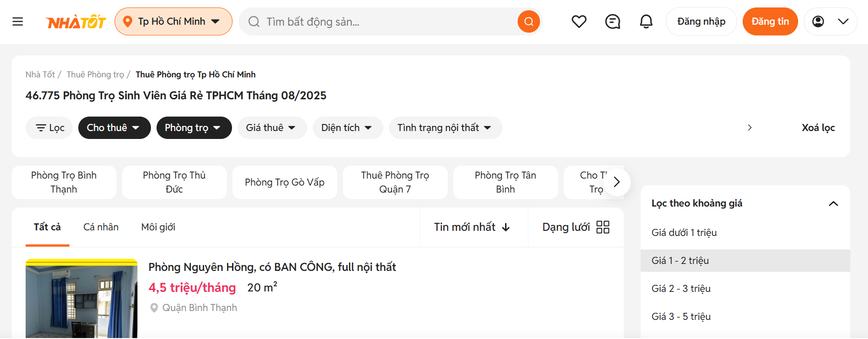The width and height of the screenshot is (868, 339).
Task: Open the Tp Hồ Chí Minh location dropdown
Action: [173, 21]
